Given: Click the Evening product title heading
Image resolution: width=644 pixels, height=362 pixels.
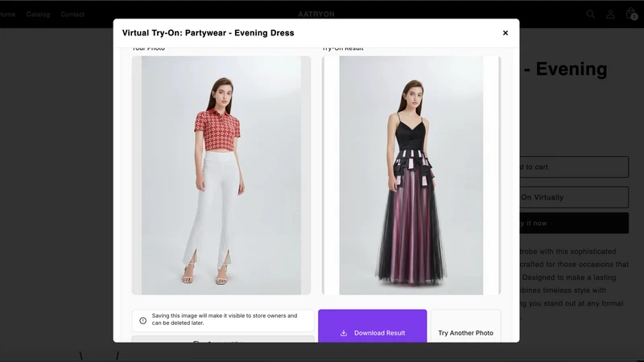Looking at the screenshot, I should click(566, 69).
